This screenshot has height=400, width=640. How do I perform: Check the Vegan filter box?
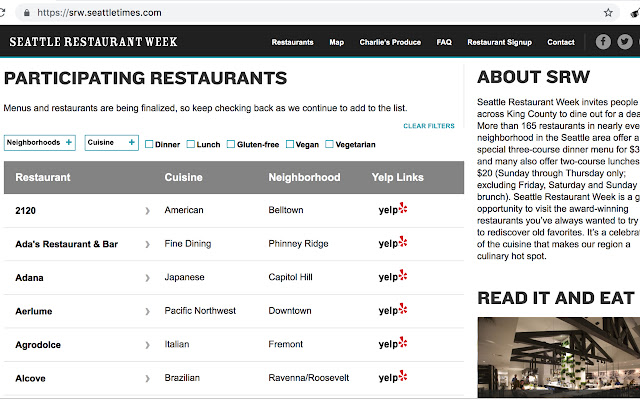coord(290,144)
